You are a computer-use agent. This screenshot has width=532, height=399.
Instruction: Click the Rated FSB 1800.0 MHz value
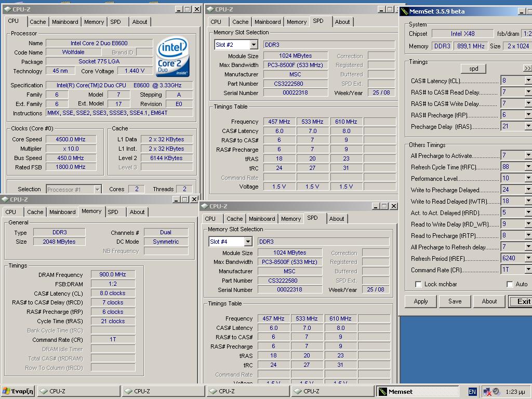click(x=71, y=167)
